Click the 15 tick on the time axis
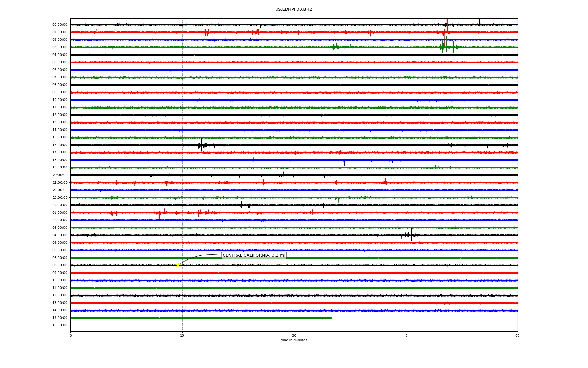Viewport: 588px width, 368px height. click(x=182, y=335)
